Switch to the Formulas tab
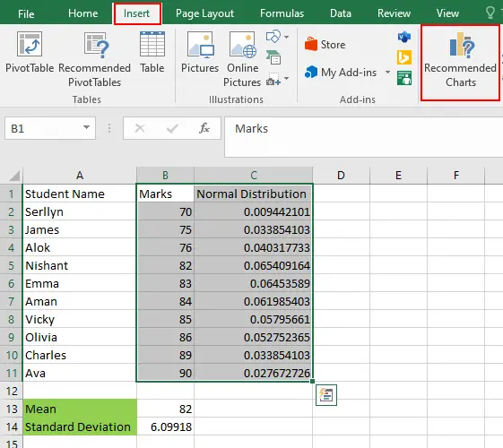Screen dimensions: 503x448 (x=282, y=13)
